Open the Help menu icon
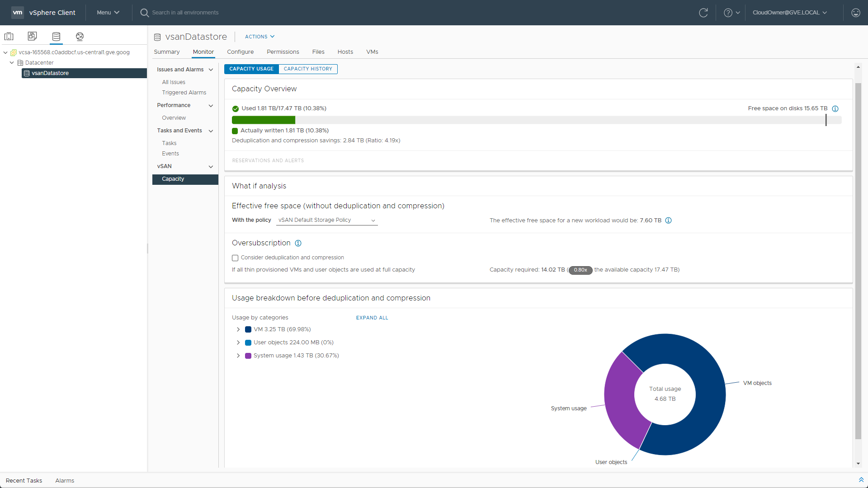Viewport: 868px width, 488px height. pyautogui.click(x=728, y=13)
